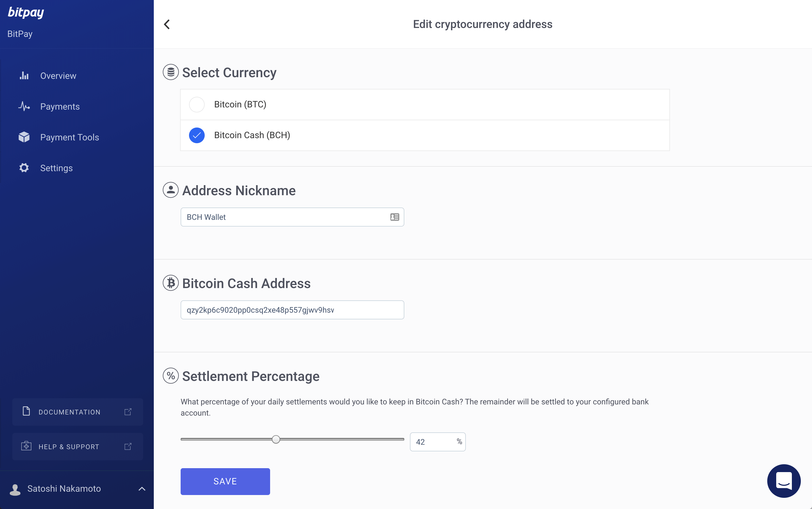Click the Bitcoin Cash address input field
The image size is (812, 509).
292,310
